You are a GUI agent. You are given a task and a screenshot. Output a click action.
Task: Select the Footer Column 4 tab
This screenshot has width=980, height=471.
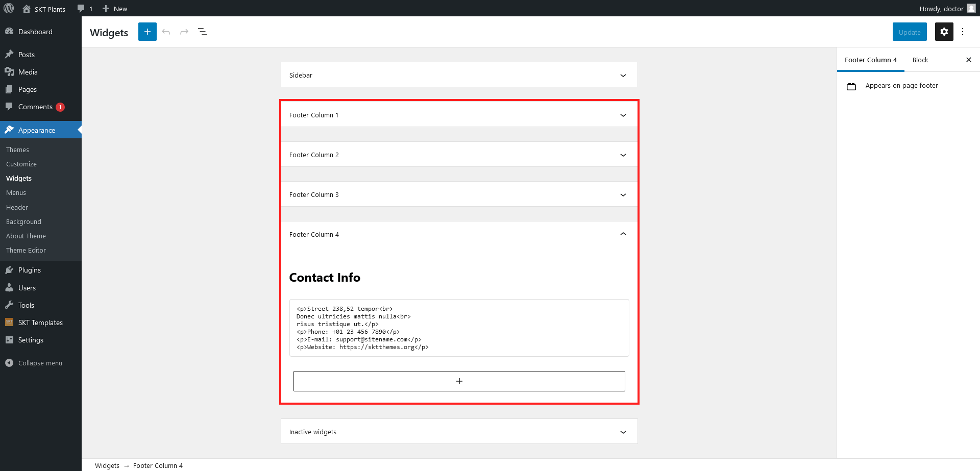pyautogui.click(x=871, y=60)
